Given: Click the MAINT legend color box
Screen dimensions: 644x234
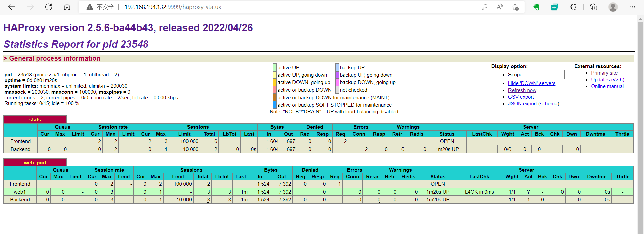Looking at the screenshot, I should pos(275,97).
